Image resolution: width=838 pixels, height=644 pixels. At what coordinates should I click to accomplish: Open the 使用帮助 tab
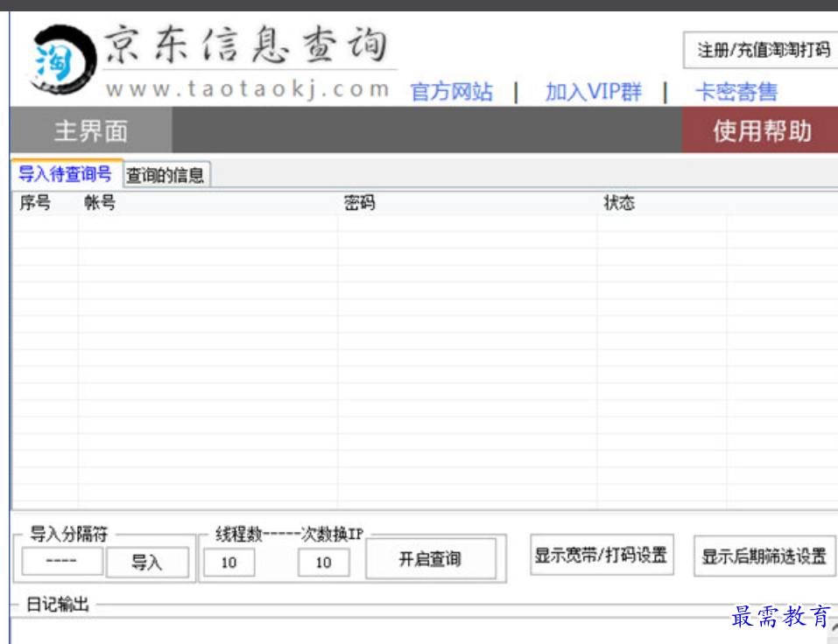760,130
